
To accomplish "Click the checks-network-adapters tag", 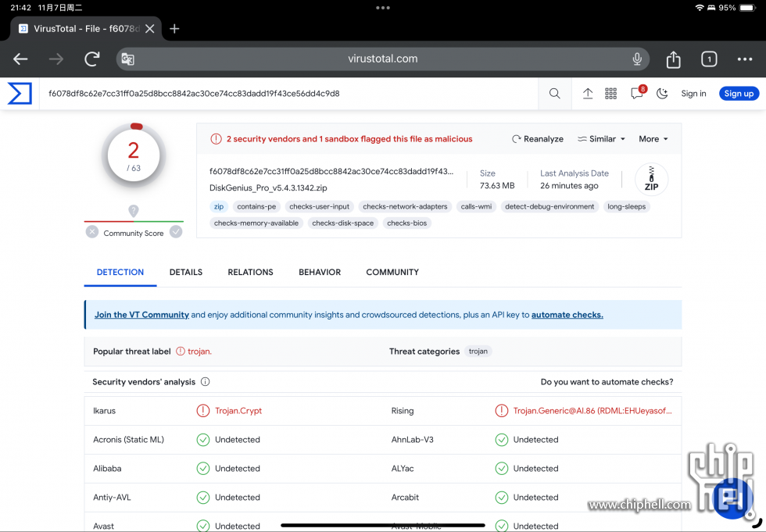I will 405,206.
